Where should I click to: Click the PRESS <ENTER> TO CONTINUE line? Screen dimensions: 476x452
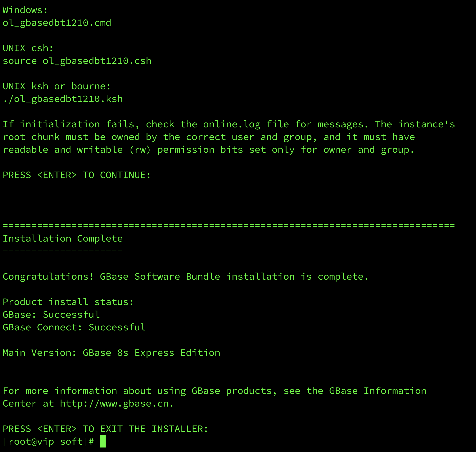pos(77,175)
